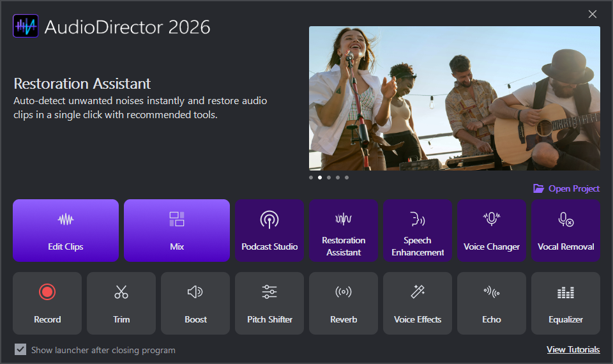This screenshot has height=364, width=613.
Task: Open the Boost volume tool
Action: [x=195, y=303]
